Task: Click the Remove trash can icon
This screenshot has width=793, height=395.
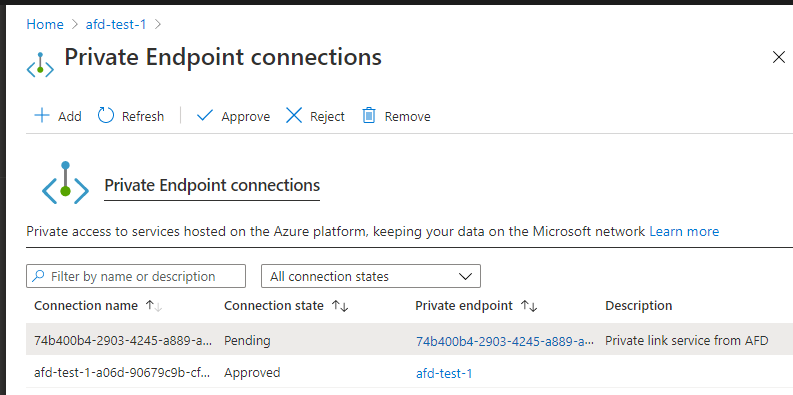Action: coord(369,116)
